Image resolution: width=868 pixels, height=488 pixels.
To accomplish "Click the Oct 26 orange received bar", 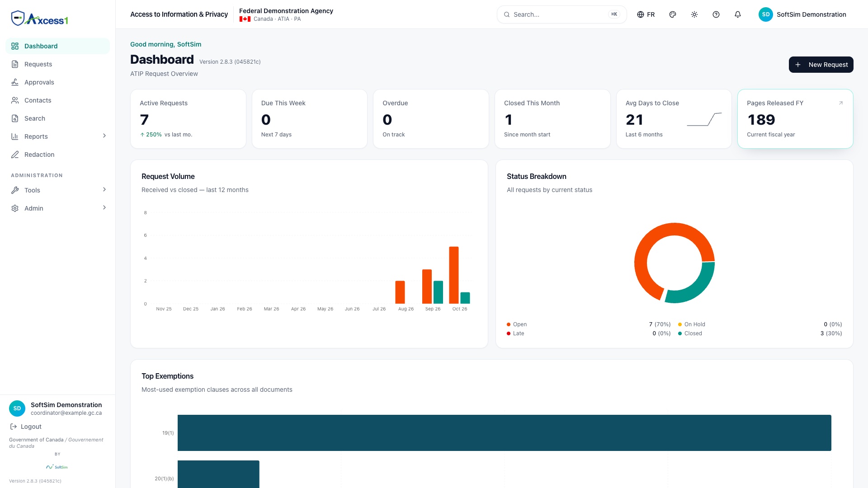I will [453, 275].
